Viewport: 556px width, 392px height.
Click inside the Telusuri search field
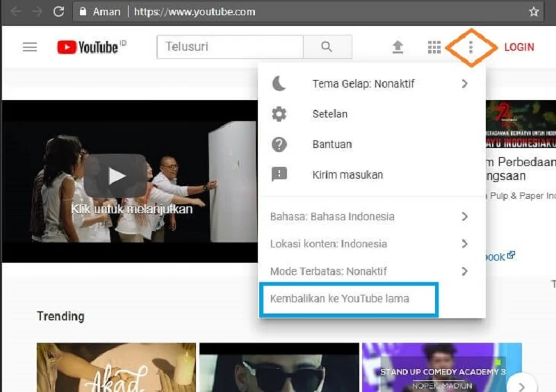(230, 47)
